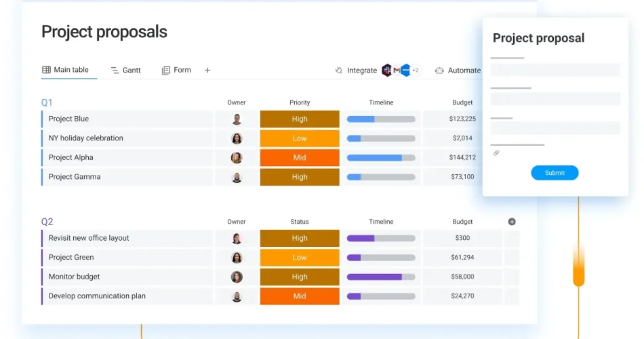This screenshot has width=644, height=339.
Task: Switch to the Main table tab
Action: [x=66, y=70]
